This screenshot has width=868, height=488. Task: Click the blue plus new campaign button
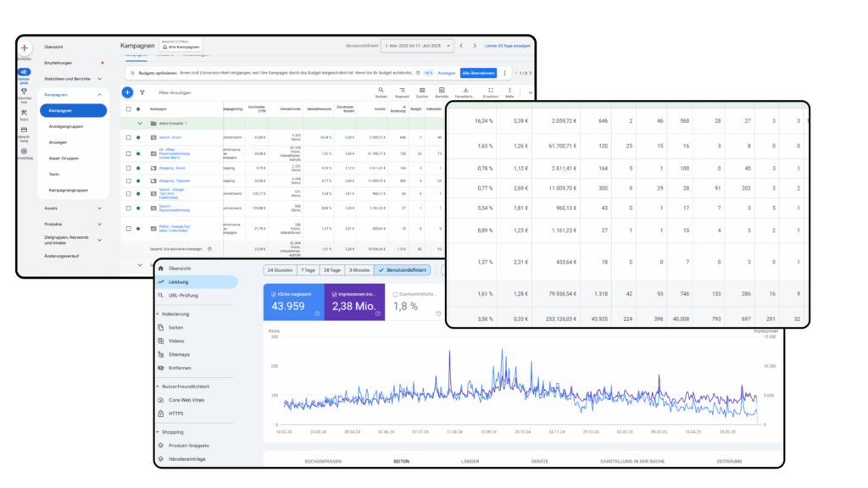point(127,92)
